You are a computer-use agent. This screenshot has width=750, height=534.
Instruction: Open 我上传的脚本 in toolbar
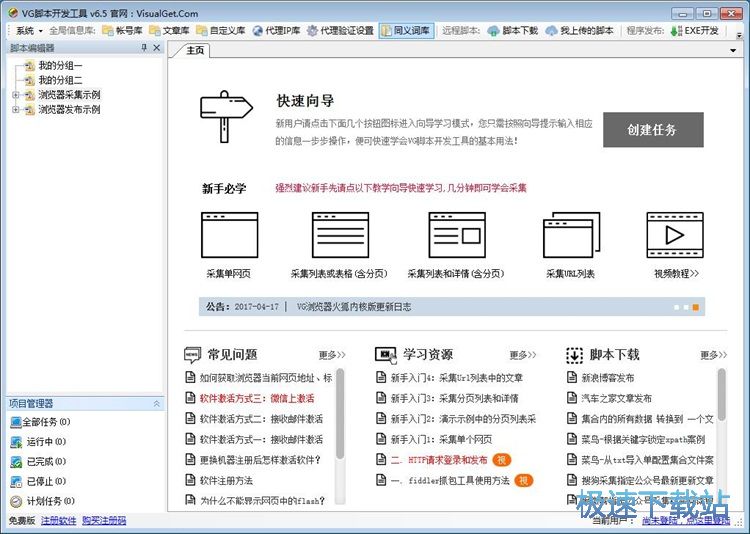coord(579,31)
